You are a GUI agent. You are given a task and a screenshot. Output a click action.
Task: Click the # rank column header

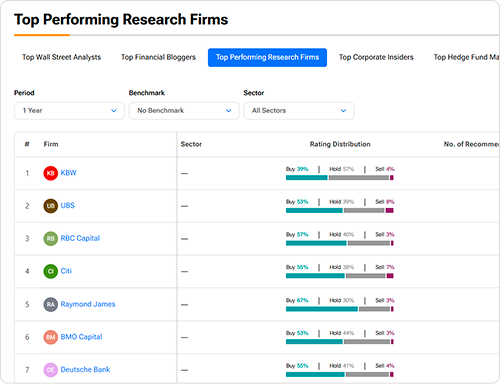(x=27, y=144)
